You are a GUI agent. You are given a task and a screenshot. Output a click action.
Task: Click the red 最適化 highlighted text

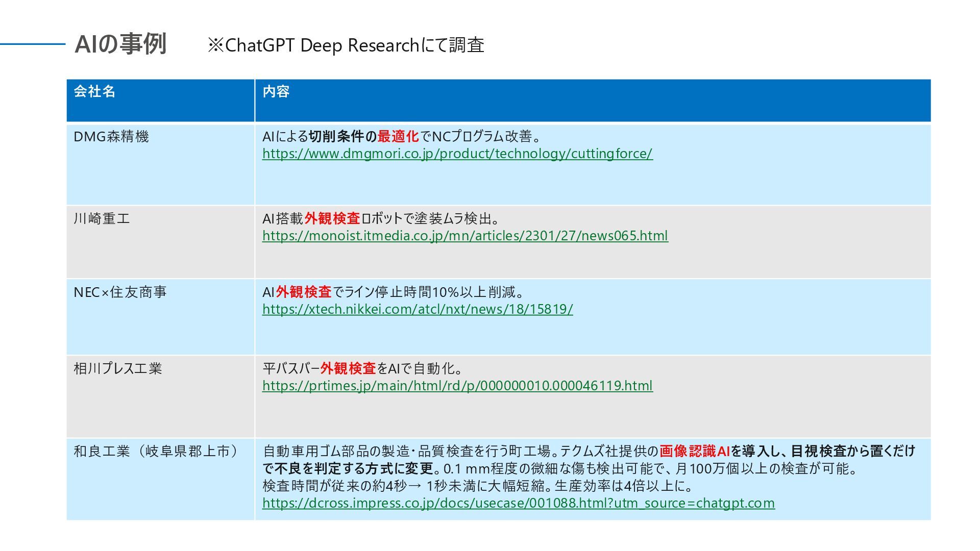coord(398,137)
